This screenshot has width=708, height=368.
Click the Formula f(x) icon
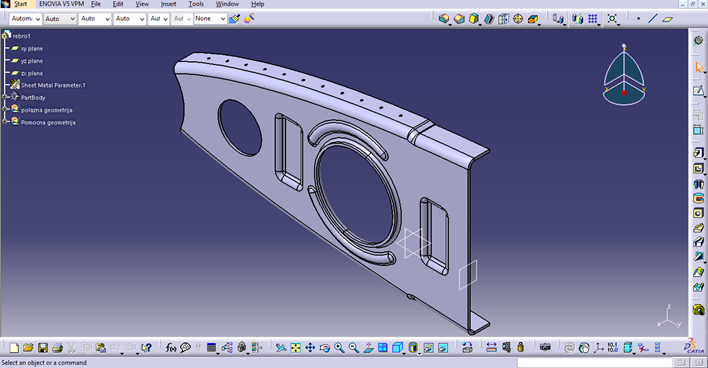[x=170, y=348]
